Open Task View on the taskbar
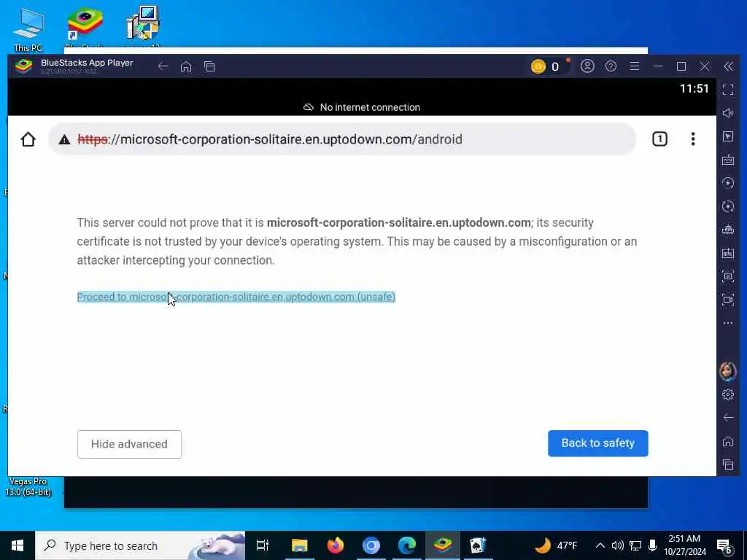The height and width of the screenshot is (560, 747). point(263,545)
